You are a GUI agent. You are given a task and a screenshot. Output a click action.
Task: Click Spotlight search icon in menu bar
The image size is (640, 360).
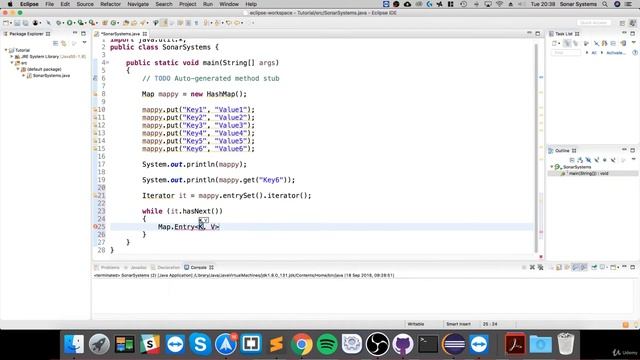click(605, 4)
